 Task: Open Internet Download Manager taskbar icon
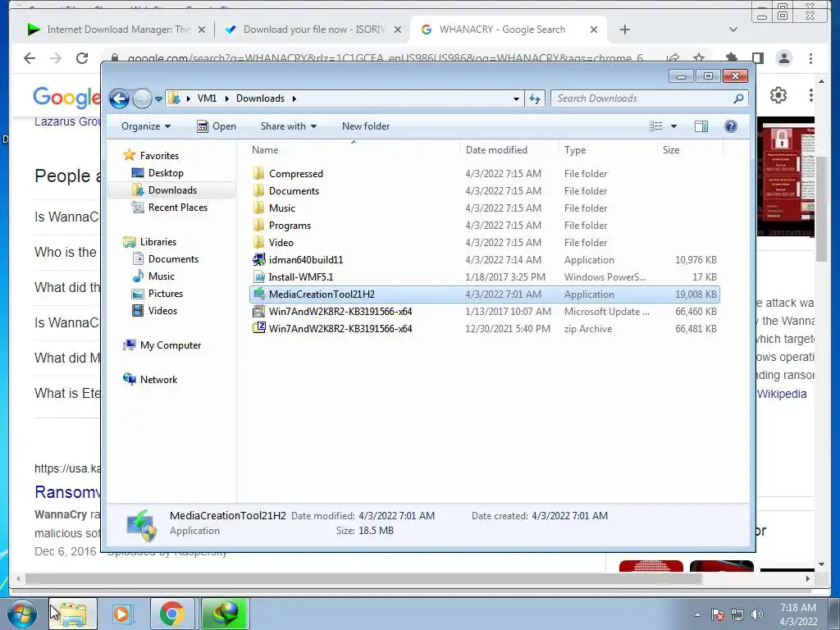pos(225,614)
